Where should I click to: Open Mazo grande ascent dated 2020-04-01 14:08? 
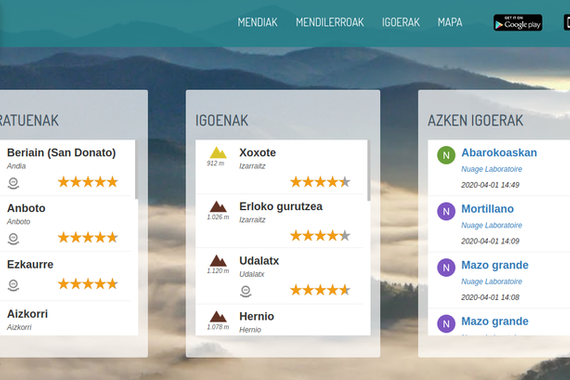(495, 265)
